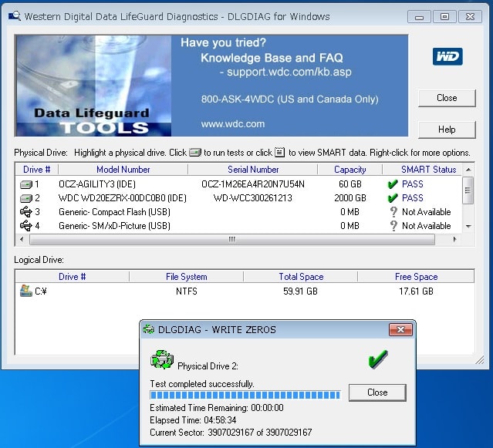Click the horizontal scroll left arrow
Viewport: 493px width, 448px height.
pos(22,239)
